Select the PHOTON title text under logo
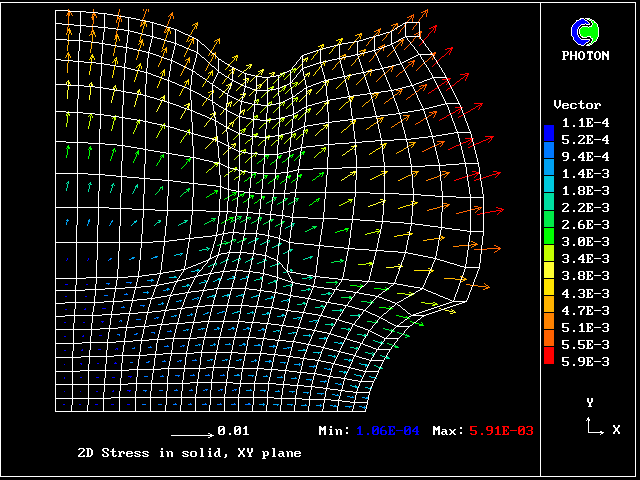The height and width of the screenshot is (480, 640). click(589, 56)
